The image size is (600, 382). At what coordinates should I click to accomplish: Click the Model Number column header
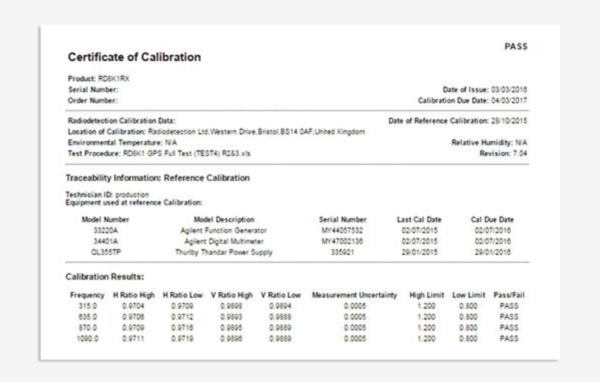(x=105, y=220)
